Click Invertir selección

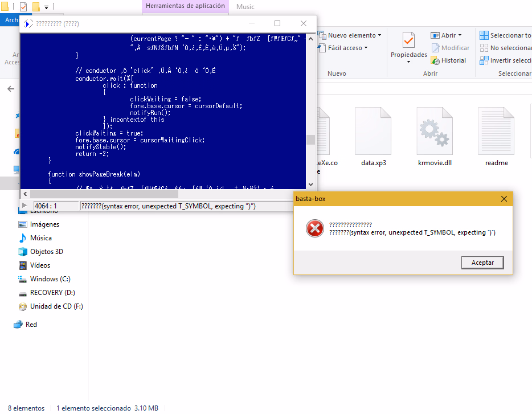504,60
